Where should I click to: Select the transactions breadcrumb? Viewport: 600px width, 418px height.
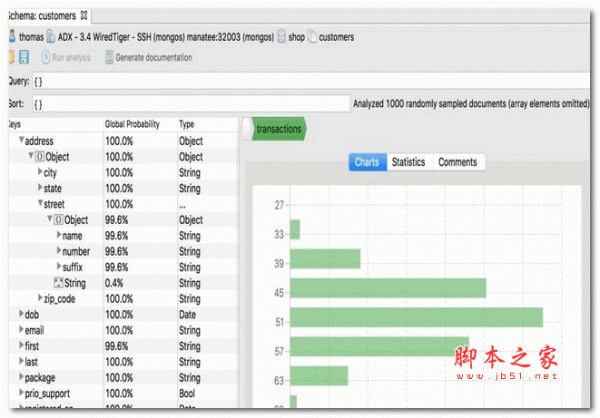tap(279, 129)
